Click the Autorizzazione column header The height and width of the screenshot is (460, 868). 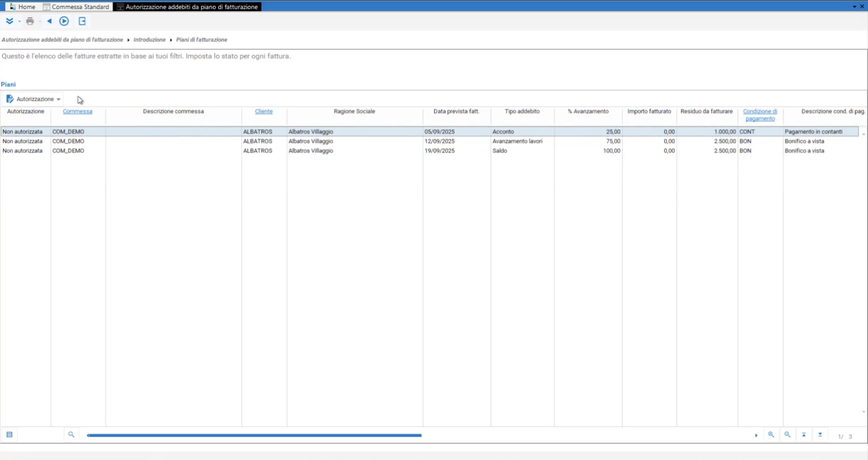pos(26,111)
